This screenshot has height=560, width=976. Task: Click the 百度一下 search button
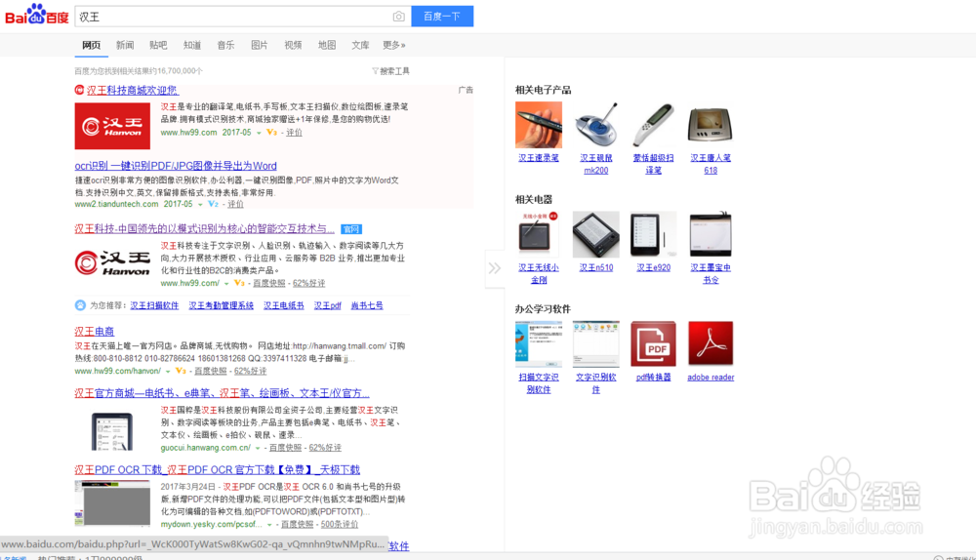tap(442, 17)
